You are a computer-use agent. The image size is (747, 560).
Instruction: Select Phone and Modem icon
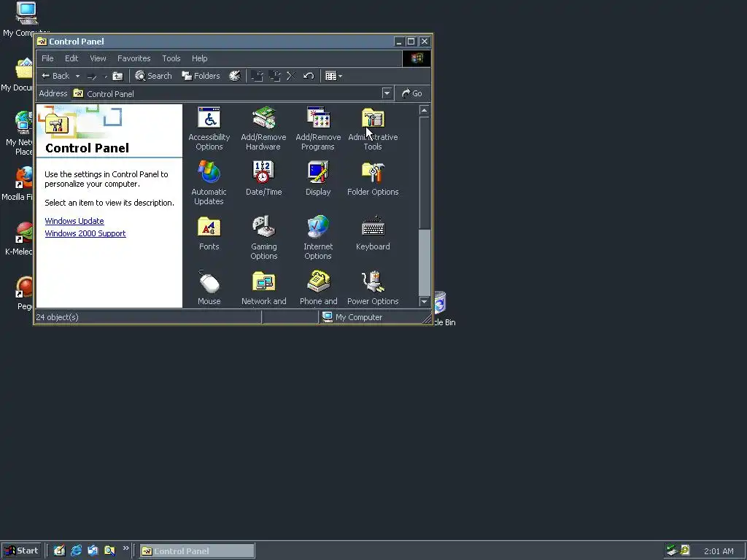pyautogui.click(x=318, y=287)
